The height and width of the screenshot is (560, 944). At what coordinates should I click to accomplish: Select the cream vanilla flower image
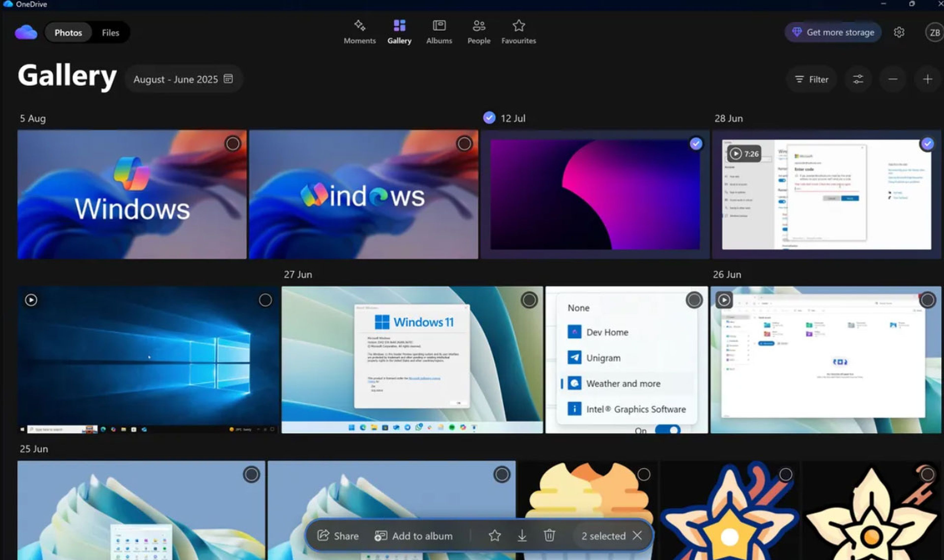click(x=927, y=474)
